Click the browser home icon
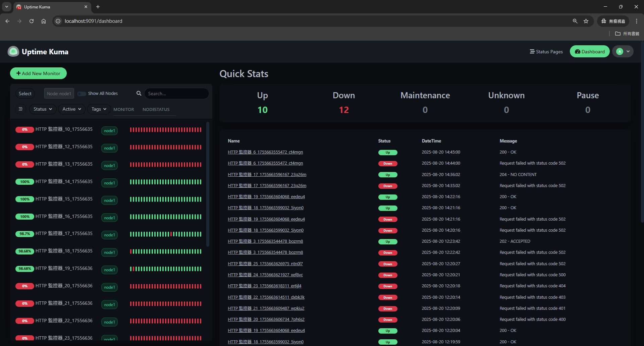644x346 pixels. click(43, 21)
